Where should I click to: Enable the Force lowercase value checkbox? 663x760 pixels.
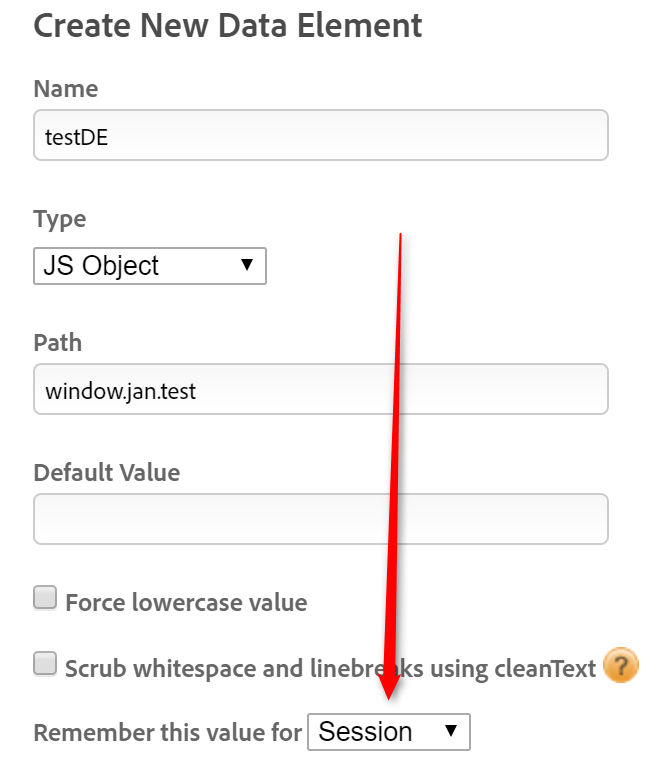click(x=45, y=598)
